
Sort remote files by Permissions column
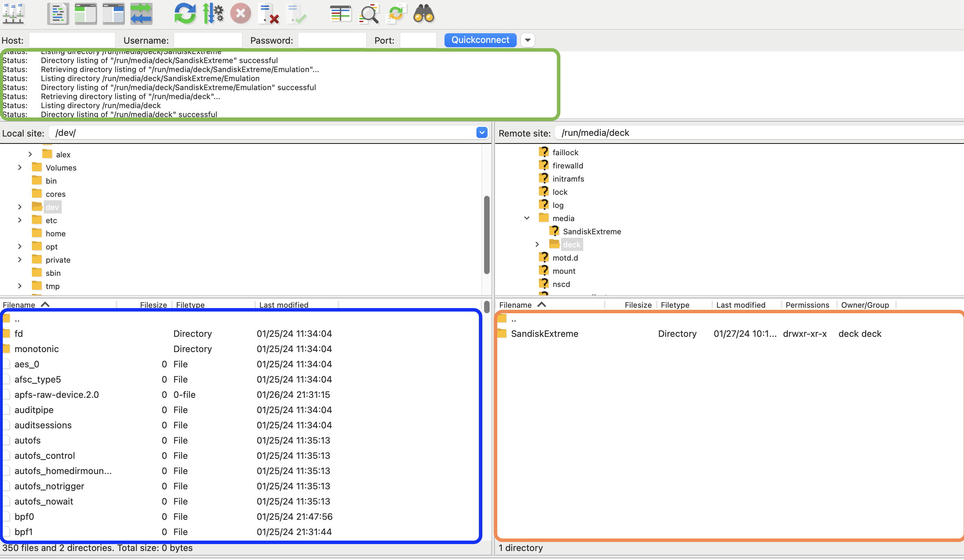[x=807, y=305]
